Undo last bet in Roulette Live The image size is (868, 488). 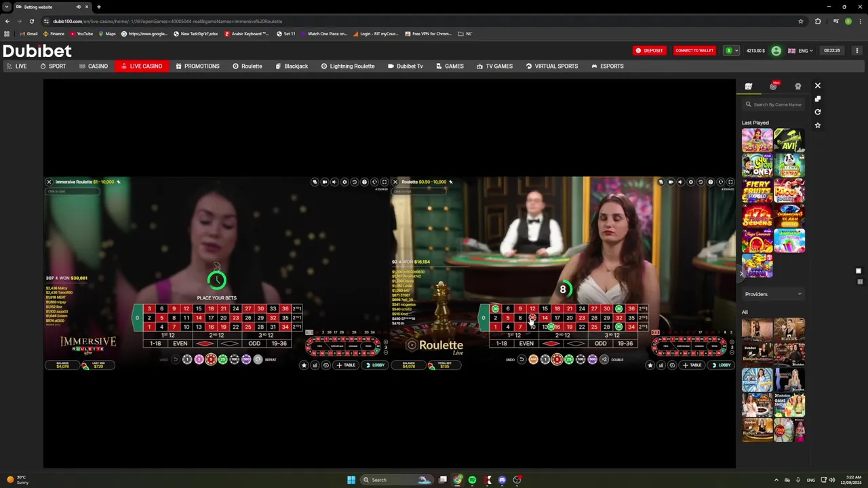tap(521, 360)
